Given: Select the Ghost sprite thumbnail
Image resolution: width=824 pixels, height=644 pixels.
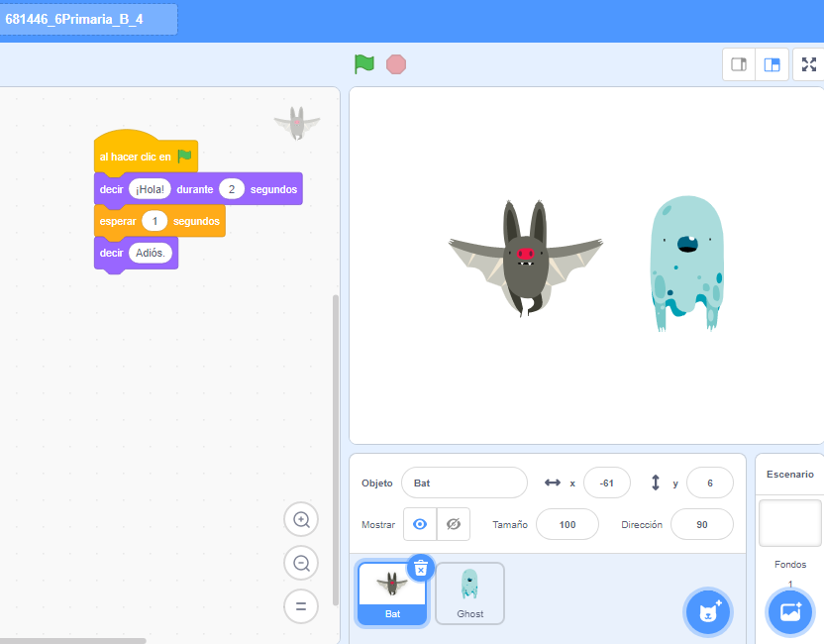Looking at the screenshot, I should pos(469,593).
